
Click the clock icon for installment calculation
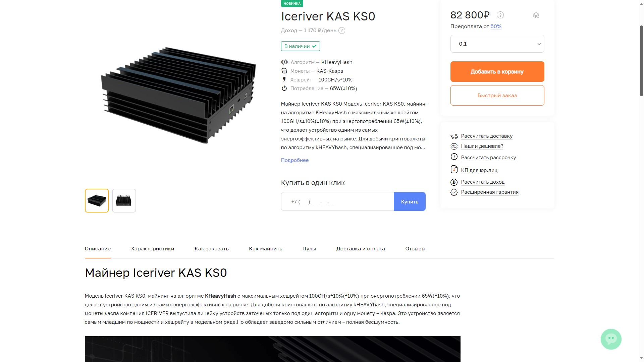point(454,157)
